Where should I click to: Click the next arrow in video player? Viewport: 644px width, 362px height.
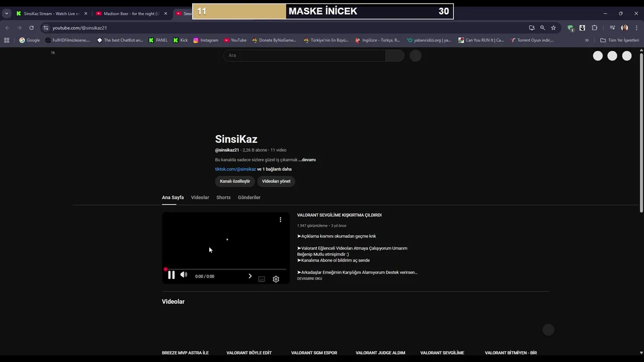(250, 276)
